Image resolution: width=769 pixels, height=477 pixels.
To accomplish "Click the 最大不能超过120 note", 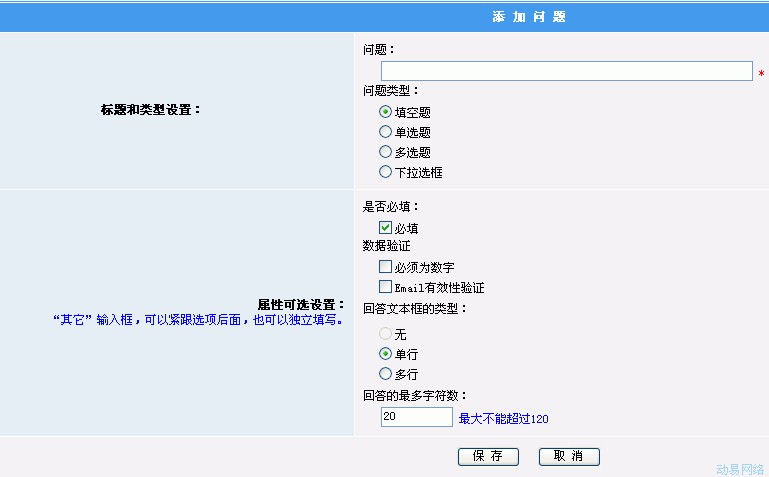I will coord(504,419).
